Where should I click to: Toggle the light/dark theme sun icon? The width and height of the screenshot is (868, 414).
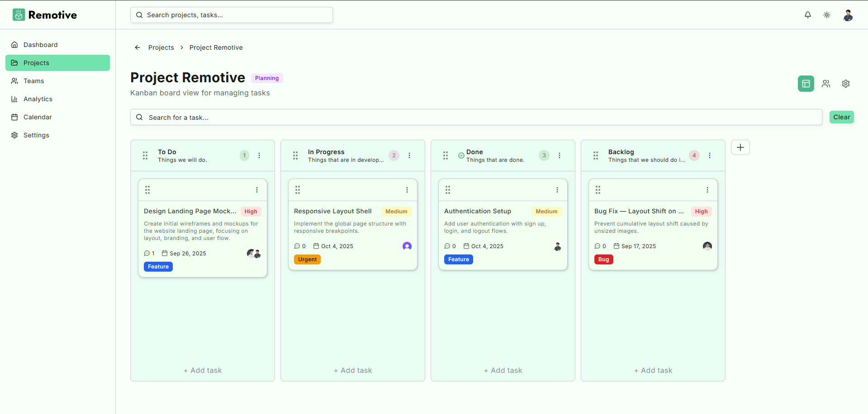point(827,15)
